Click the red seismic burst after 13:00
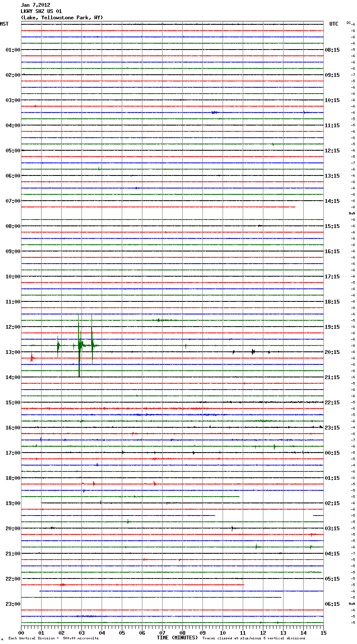This screenshot has height=644, width=357. (31, 358)
